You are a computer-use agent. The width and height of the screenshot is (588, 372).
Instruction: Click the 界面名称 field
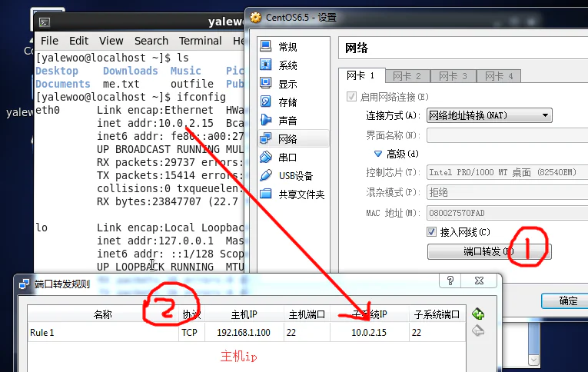507,135
